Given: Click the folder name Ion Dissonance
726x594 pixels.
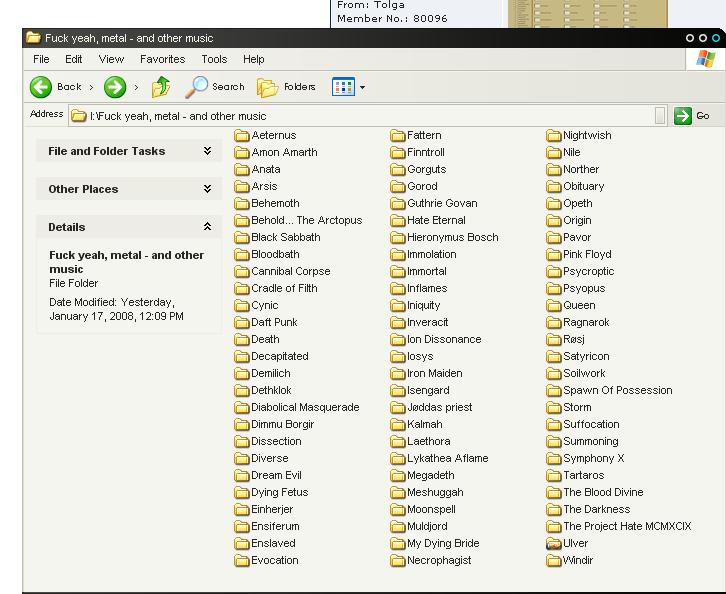Looking at the screenshot, I should pos(444,339).
